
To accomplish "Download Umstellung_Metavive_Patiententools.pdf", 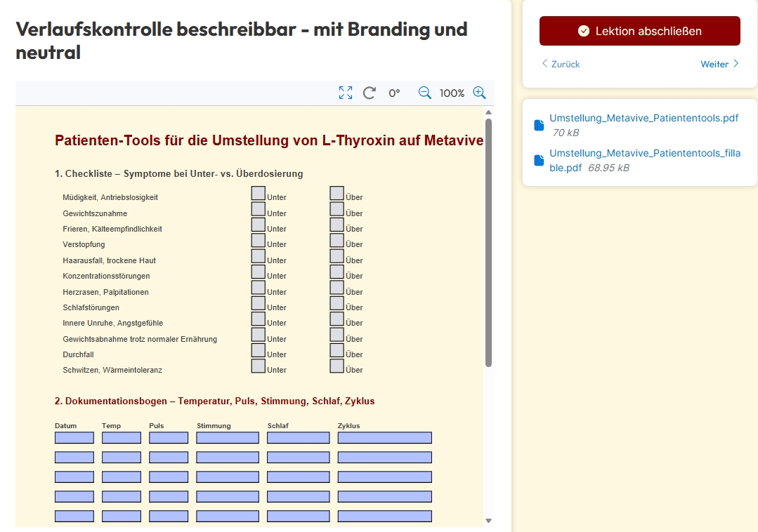I will click(643, 118).
